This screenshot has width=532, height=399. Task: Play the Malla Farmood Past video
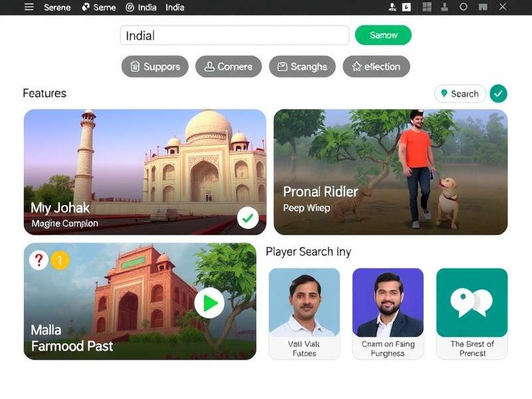[x=208, y=303]
